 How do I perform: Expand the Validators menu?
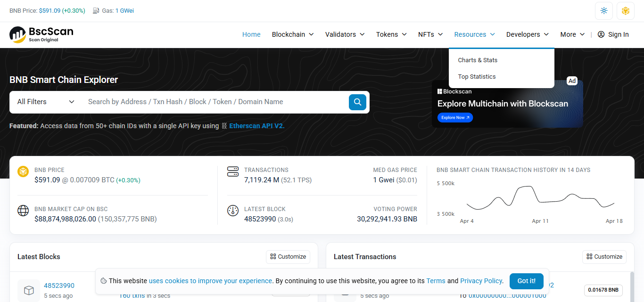(x=345, y=34)
